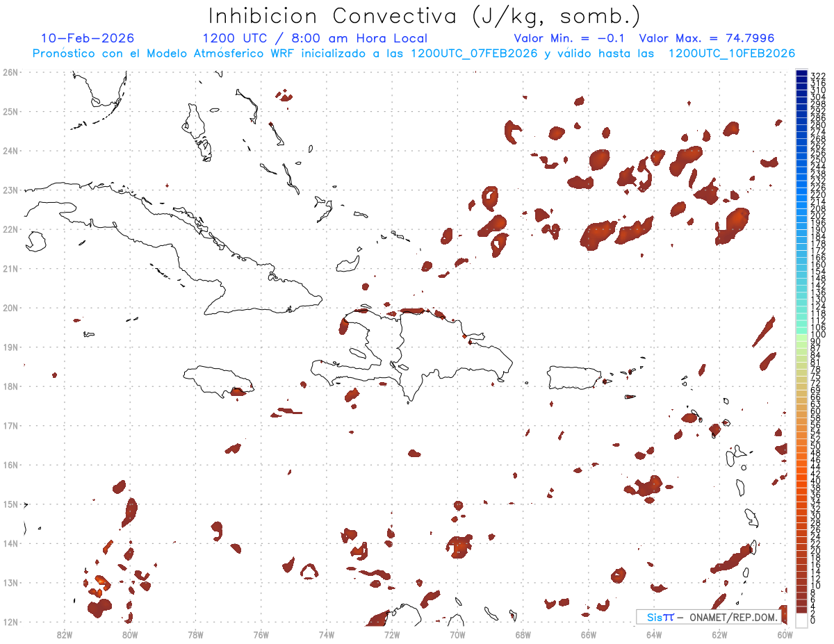Click the '72W' longitude label

392,634
